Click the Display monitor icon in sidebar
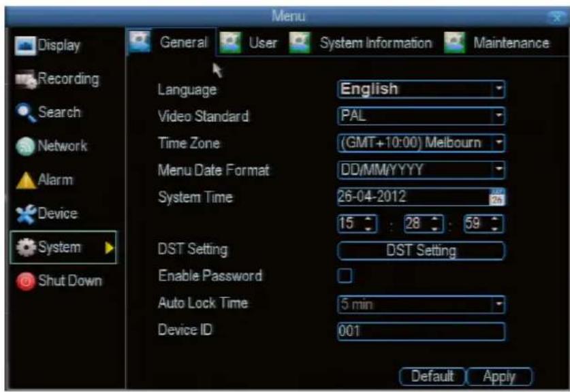Viewport: 570px width, 392px height. [x=25, y=46]
